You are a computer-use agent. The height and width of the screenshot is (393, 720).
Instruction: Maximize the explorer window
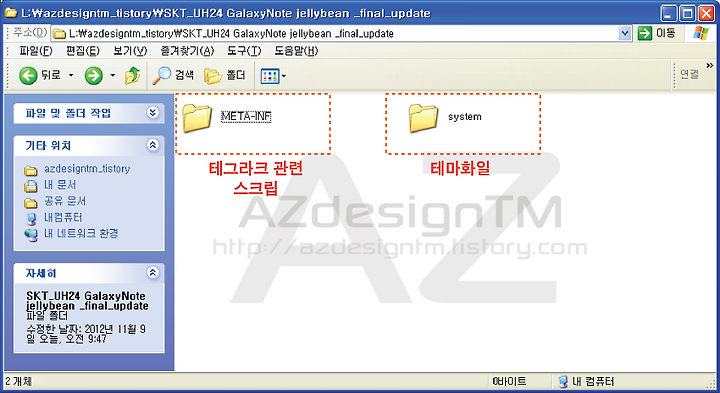[x=687, y=13]
